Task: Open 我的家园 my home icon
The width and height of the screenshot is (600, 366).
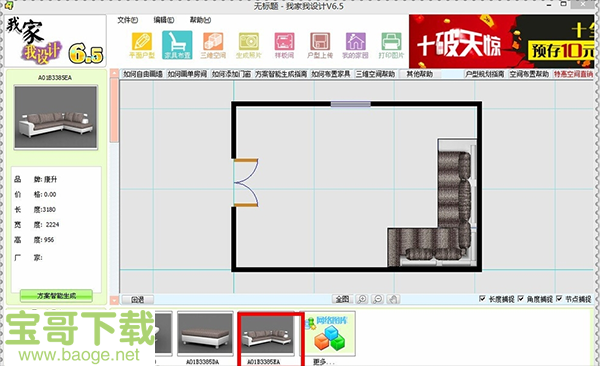Action: click(x=355, y=45)
